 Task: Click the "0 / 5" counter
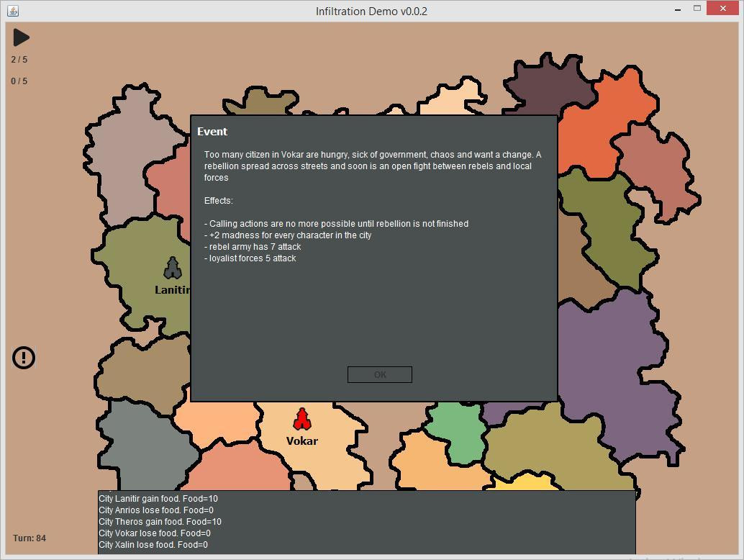click(19, 81)
